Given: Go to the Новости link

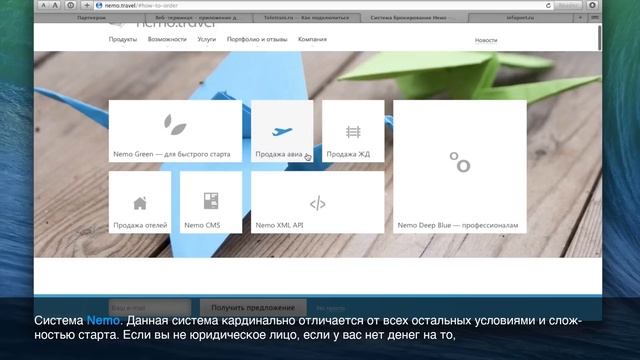Looking at the screenshot, I should pyautogui.click(x=486, y=40).
